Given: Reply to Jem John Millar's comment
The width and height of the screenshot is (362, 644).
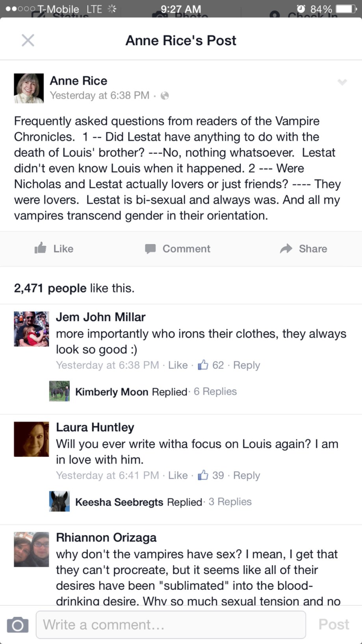Looking at the screenshot, I should click(x=247, y=365).
